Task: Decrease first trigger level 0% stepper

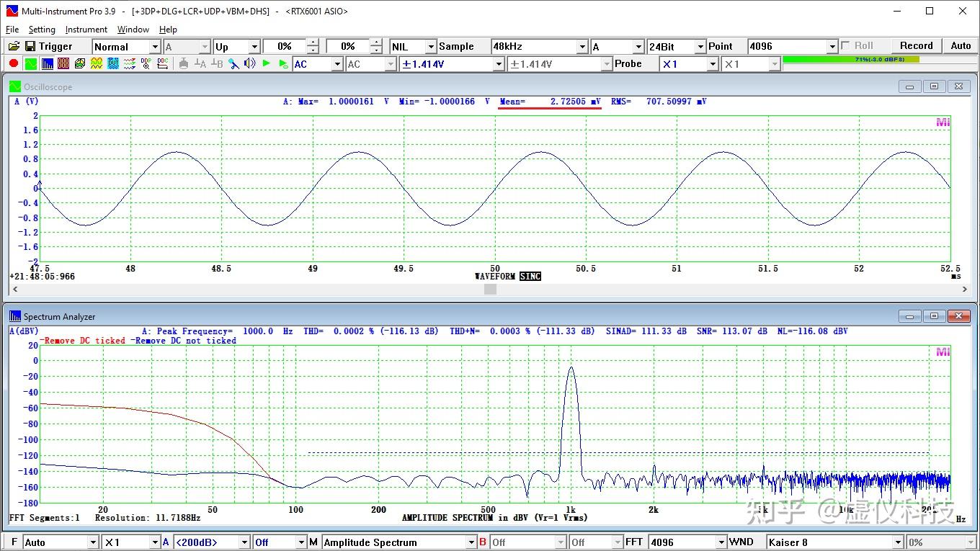Action: [312, 50]
